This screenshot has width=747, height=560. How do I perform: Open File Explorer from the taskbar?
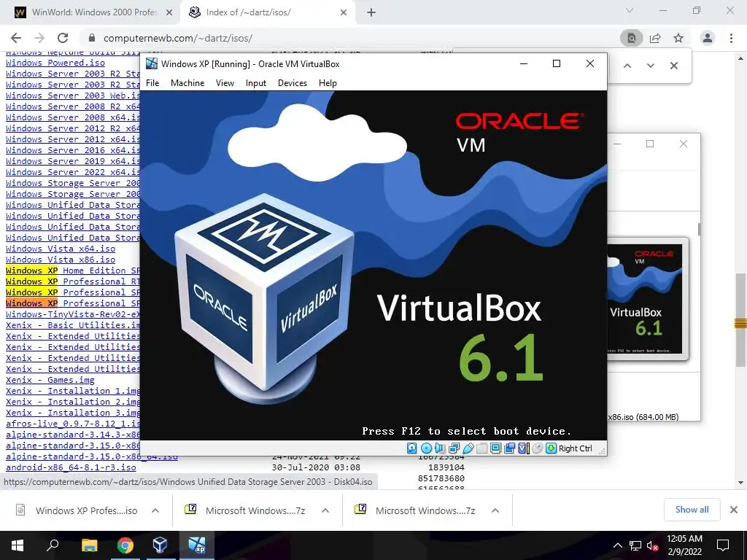point(89,545)
